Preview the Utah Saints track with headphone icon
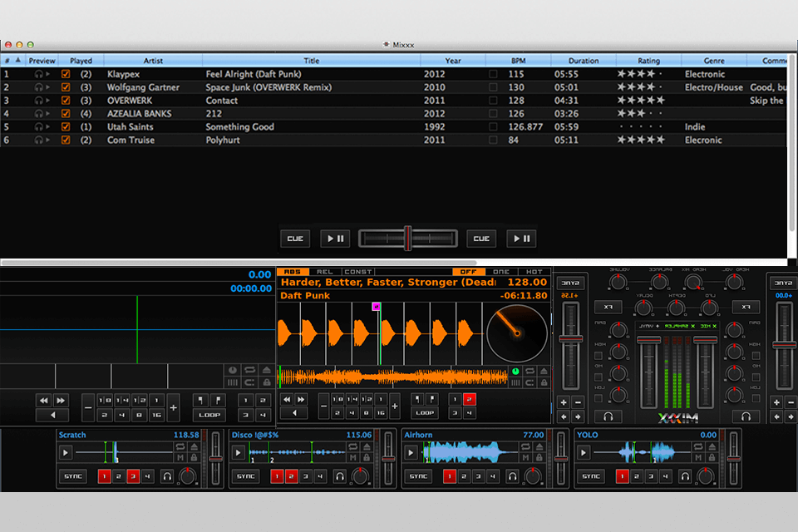 (39, 126)
